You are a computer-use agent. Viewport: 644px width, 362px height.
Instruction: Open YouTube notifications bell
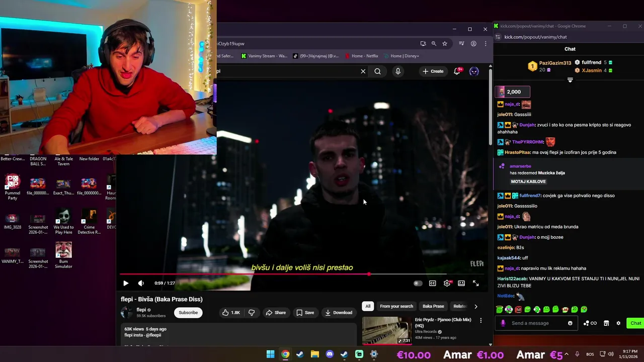point(457,71)
